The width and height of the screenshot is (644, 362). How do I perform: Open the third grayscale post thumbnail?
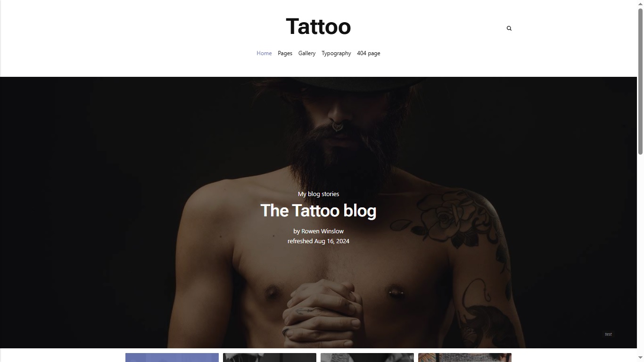367,357
